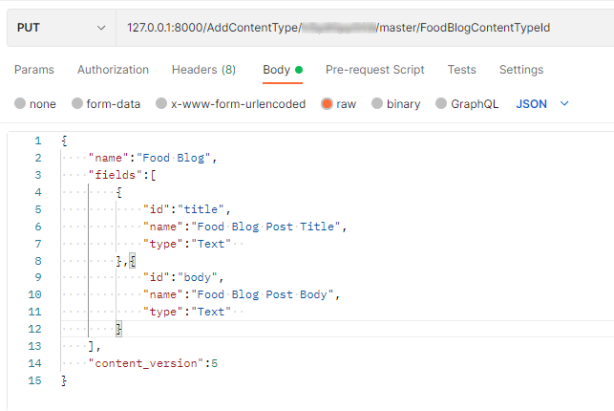
Task: Click the content_version value 5
Action: pos(214,363)
